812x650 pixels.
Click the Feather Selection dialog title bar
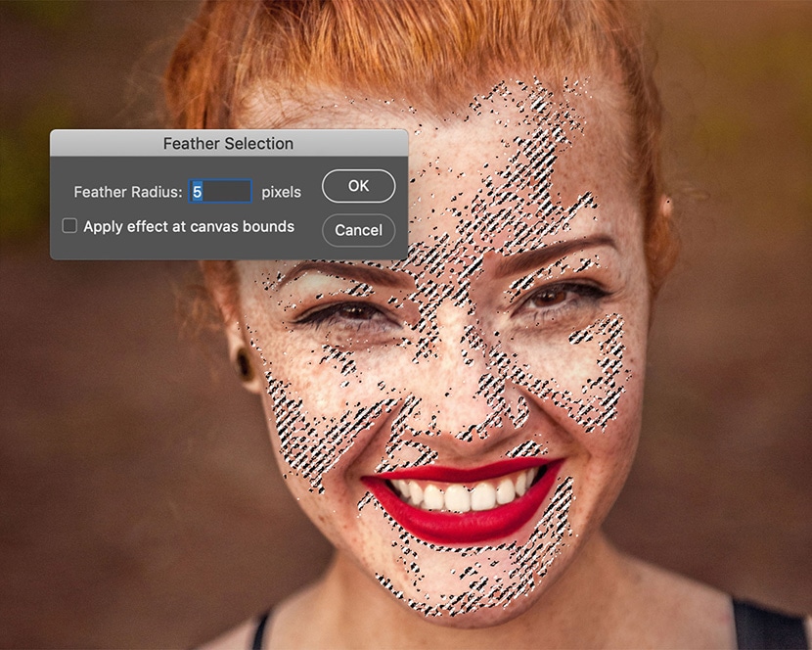click(228, 143)
